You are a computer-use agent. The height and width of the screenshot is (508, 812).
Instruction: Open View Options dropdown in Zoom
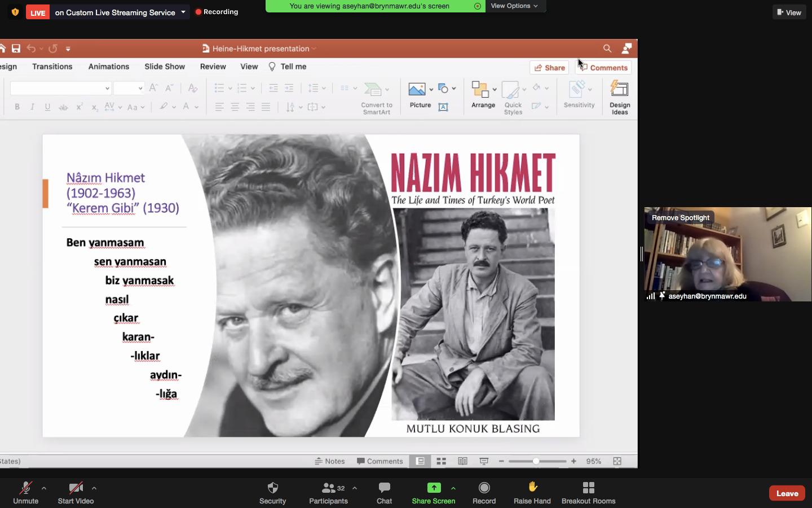514,6
